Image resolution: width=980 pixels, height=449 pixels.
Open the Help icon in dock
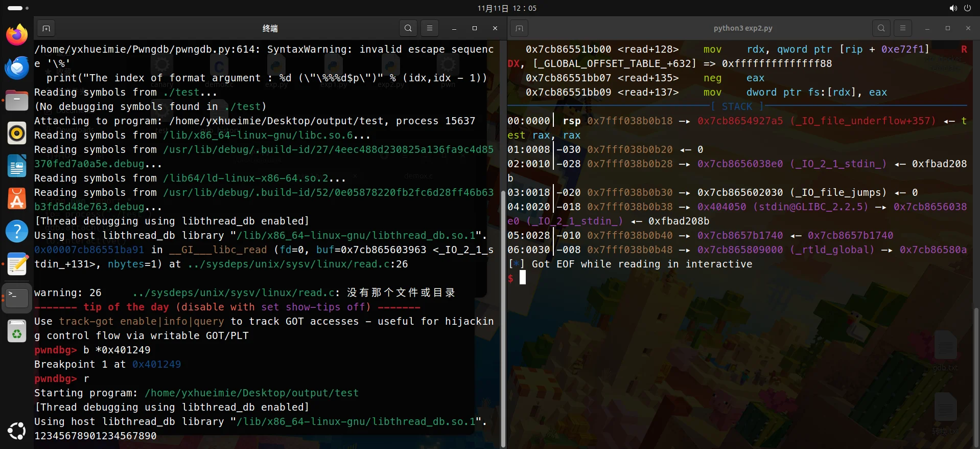[17, 231]
